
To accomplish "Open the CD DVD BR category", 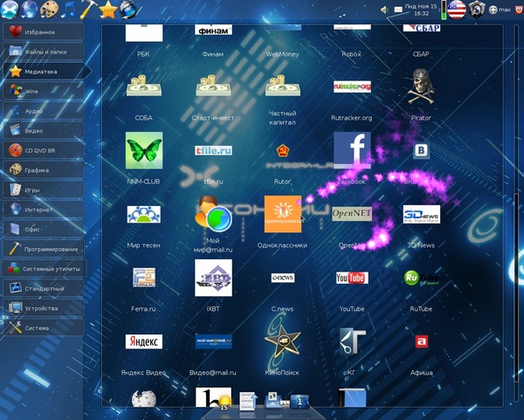I will tap(44, 150).
